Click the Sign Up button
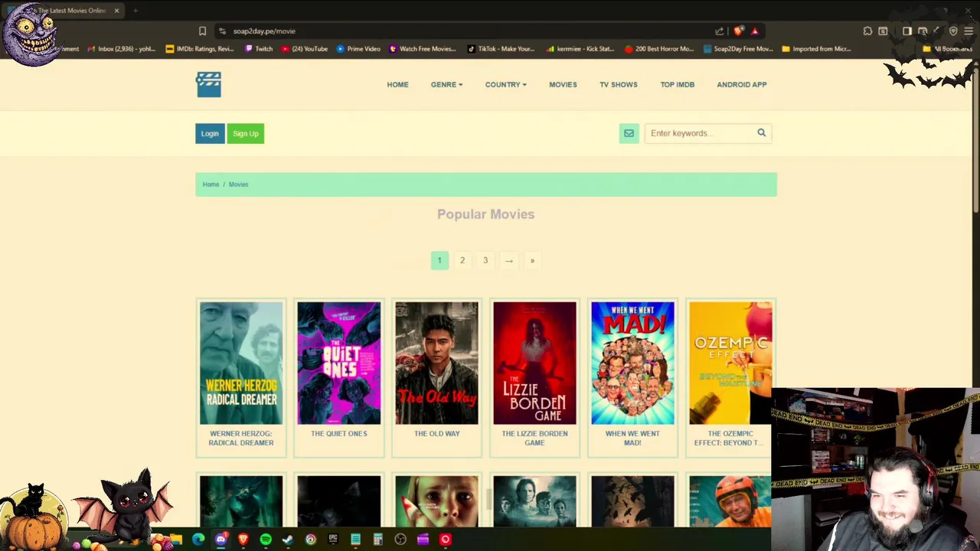 [246, 133]
